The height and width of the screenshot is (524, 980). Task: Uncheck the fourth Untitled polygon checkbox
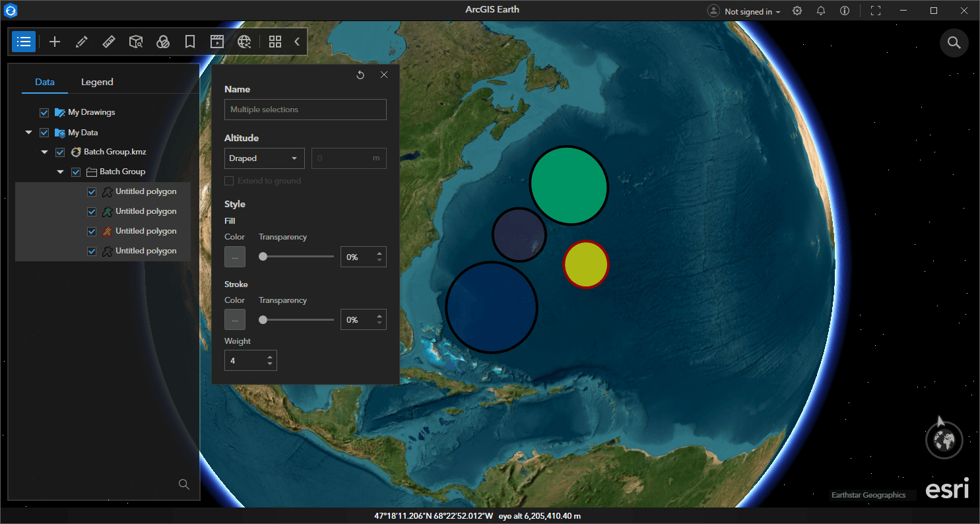point(92,251)
